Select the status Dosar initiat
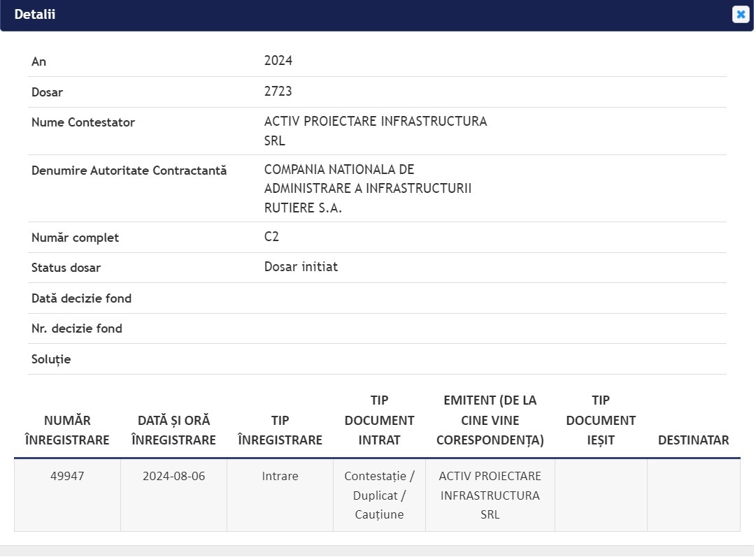 (301, 267)
